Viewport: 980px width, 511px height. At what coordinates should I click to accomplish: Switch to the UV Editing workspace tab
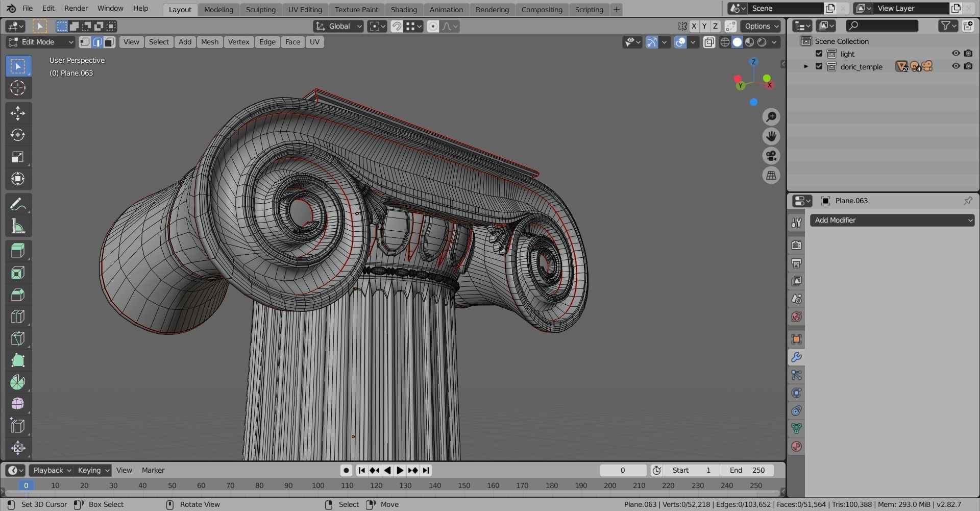pyautogui.click(x=305, y=9)
